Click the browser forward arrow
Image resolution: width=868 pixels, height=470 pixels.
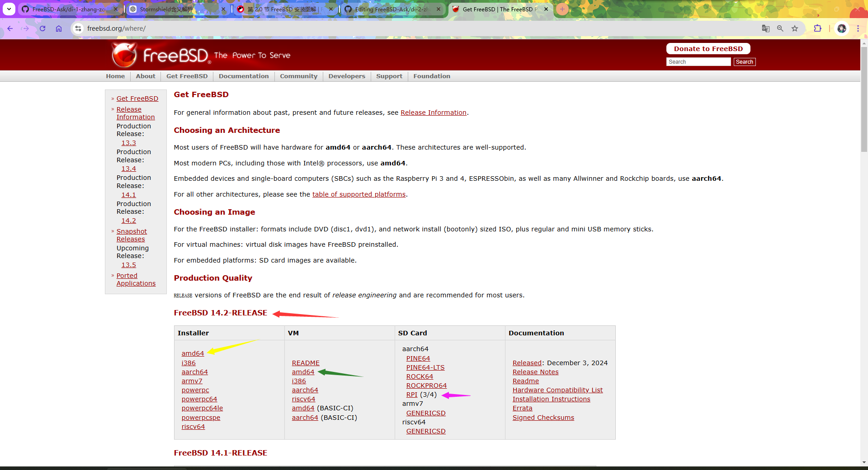(26, 28)
